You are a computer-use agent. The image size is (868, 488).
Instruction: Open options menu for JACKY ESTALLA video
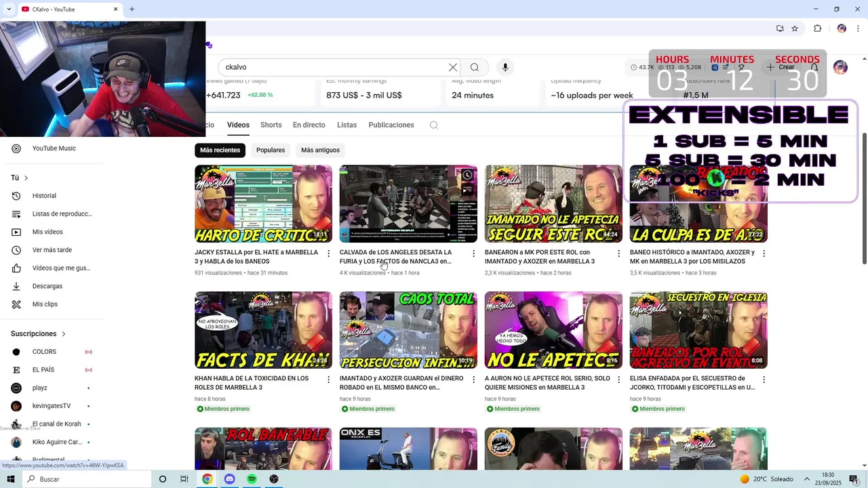pos(329,253)
